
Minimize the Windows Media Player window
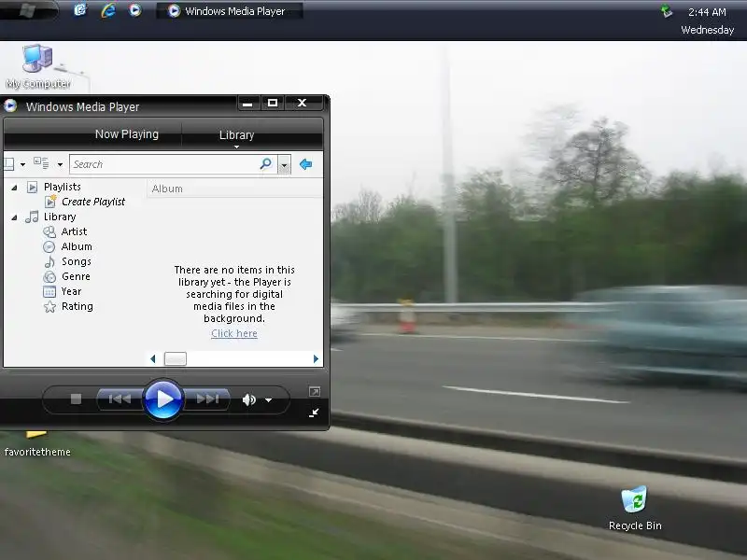click(x=247, y=103)
